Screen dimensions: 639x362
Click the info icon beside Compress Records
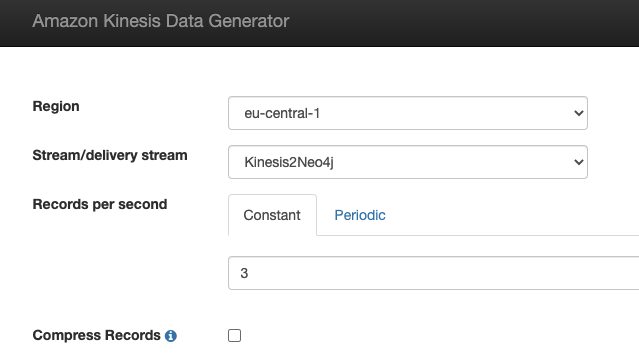171,336
